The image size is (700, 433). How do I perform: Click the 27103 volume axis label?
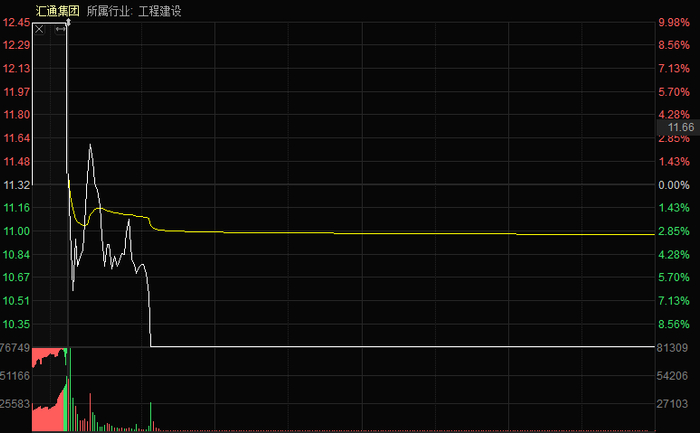coord(672,404)
